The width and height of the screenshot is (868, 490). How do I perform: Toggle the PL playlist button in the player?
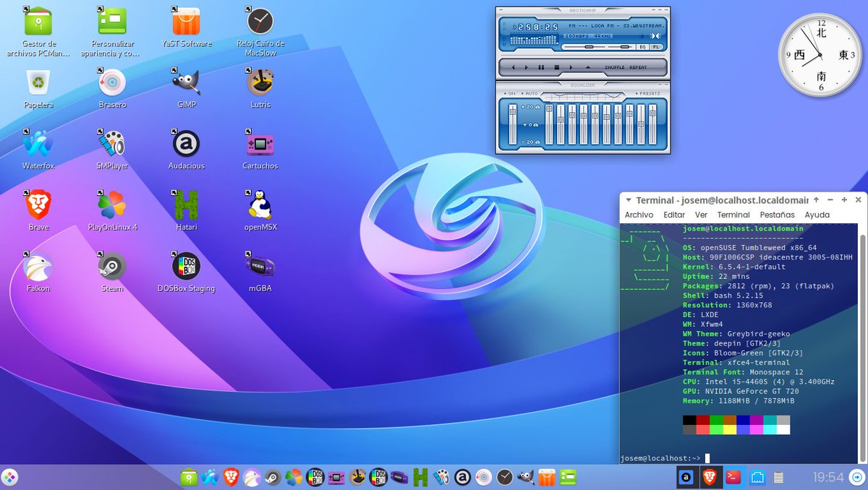pos(656,47)
